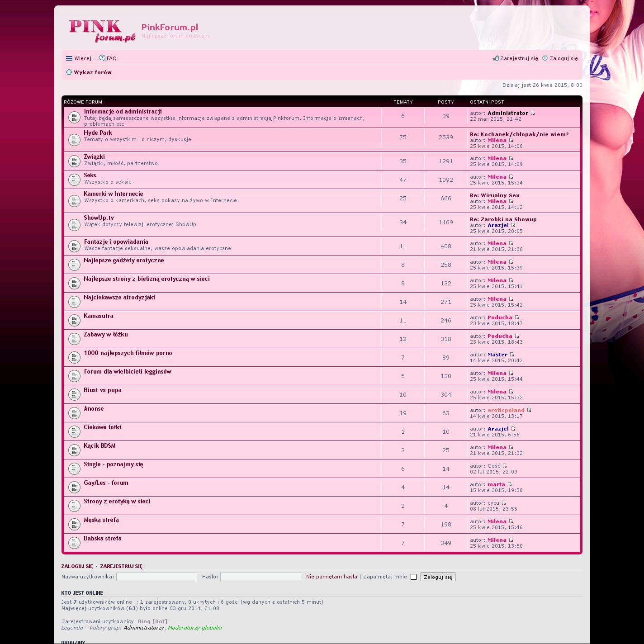View latest post icon in Ciekawe fotki row
This screenshot has height=644, width=644.
[513, 429]
